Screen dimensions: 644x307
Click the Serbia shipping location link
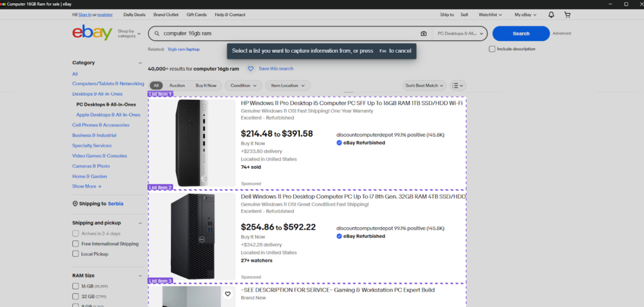(x=116, y=204)
